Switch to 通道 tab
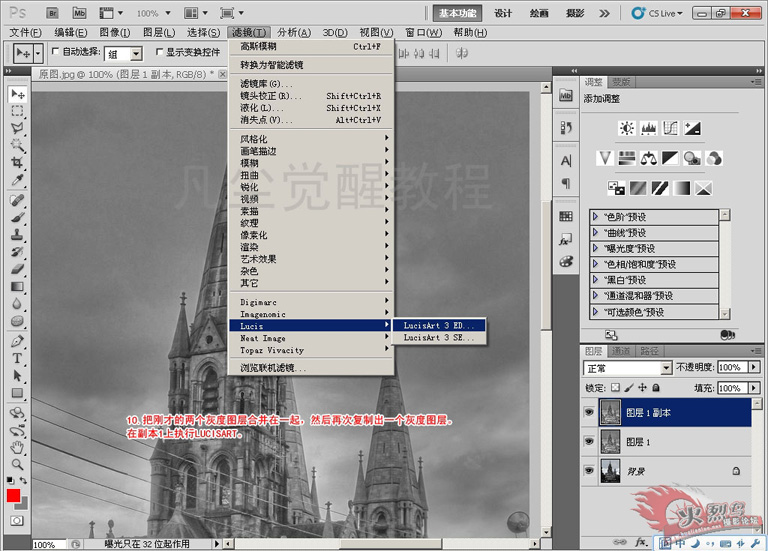Image resolution: width=768 pixels, height=551 pixels. [x=621, y=351]
